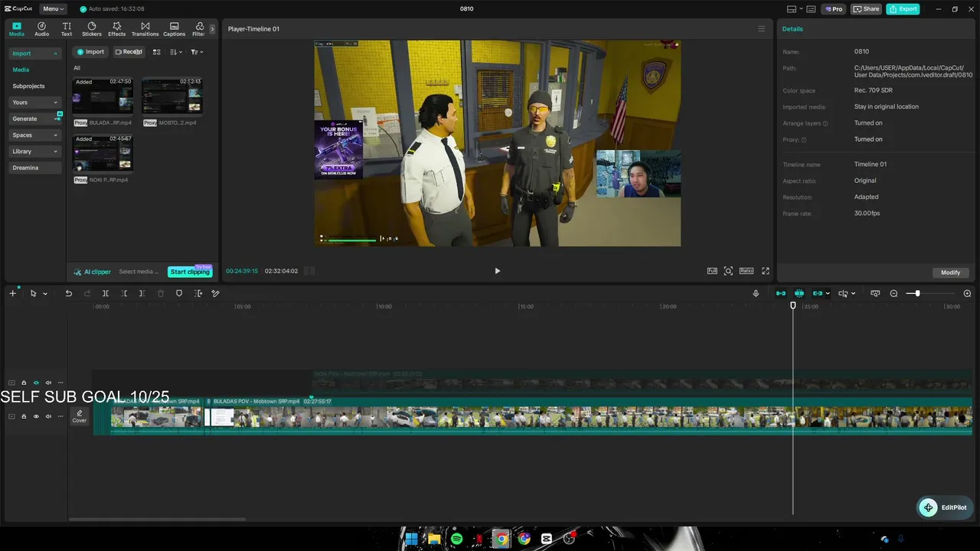
Task: Click Start clipping in AI clipper
Action: point(190,272)
